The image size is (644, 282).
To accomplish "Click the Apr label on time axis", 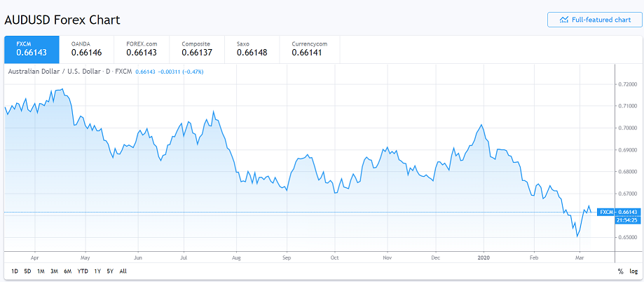I will click(x=35, y=257).
